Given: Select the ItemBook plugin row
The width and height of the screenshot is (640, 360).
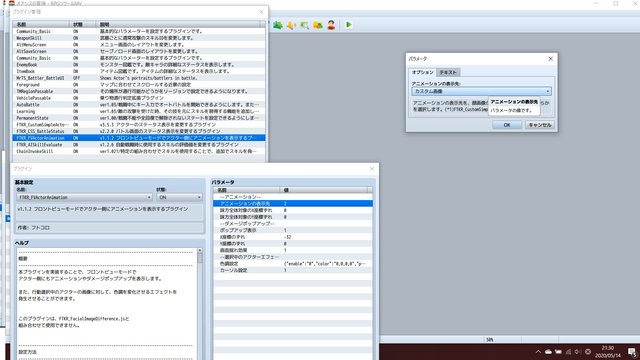Looking at the screenshot, I should [x=139, y=71].
